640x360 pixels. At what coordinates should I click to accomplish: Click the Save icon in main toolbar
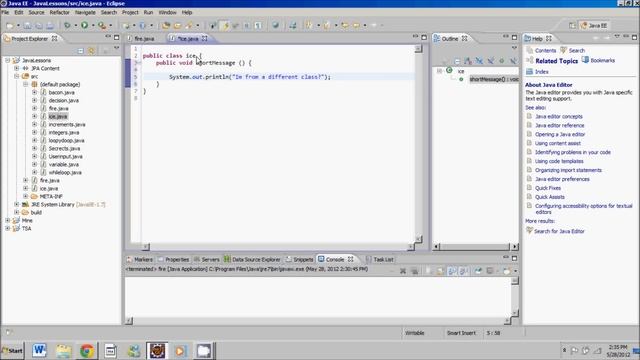point(27,25)
